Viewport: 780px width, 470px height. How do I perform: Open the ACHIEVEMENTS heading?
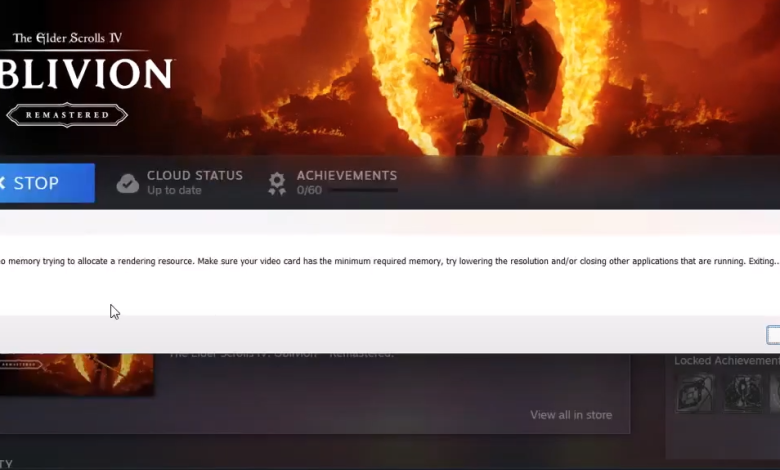pyautogui.click(x=347, y=176)
